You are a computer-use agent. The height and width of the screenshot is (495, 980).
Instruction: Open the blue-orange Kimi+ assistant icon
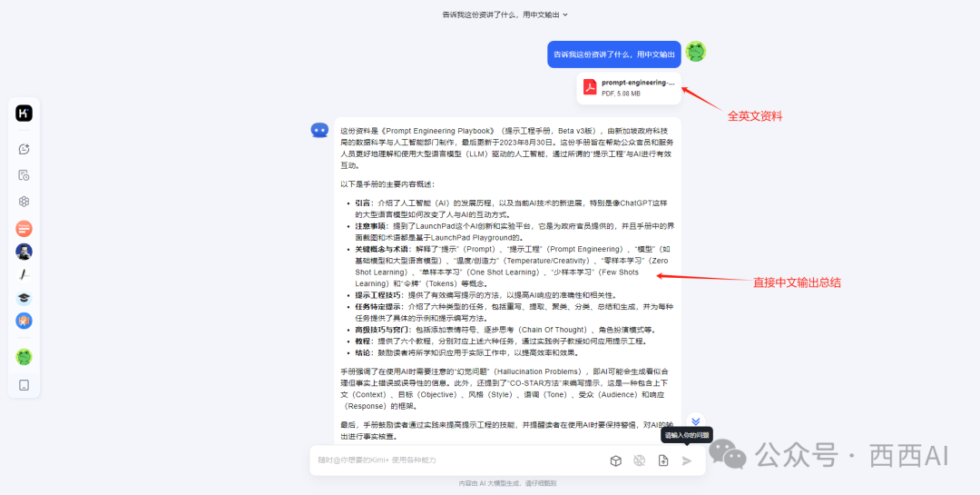24,321
